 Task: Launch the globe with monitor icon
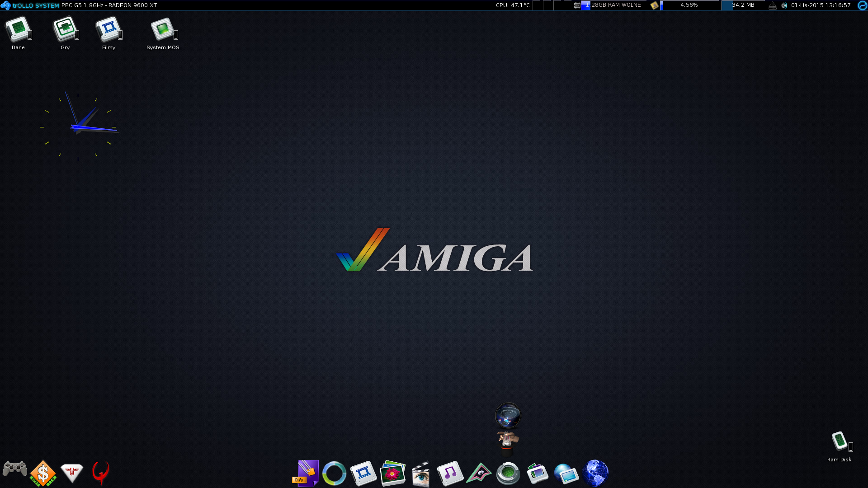point(566,474)
